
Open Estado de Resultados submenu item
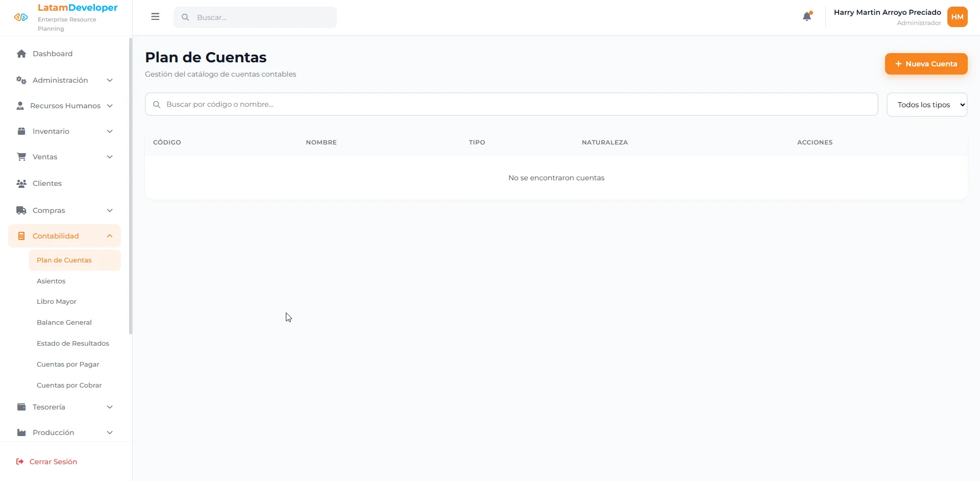point(75,343)
